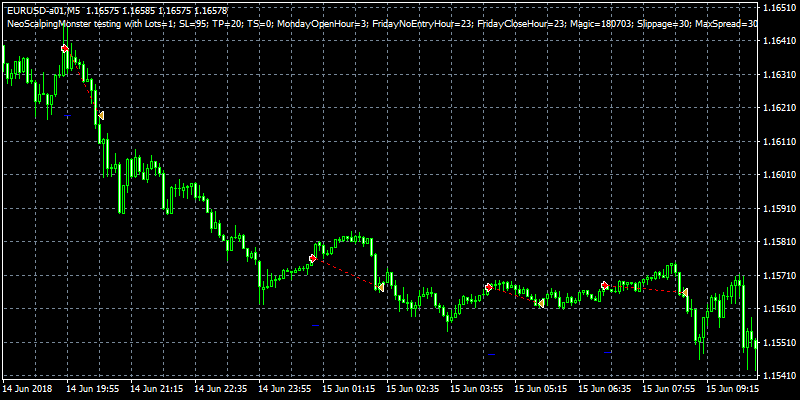Click the 1.15610 price axis label
Screen dimensions: 800x400
[x=778, y=309]
